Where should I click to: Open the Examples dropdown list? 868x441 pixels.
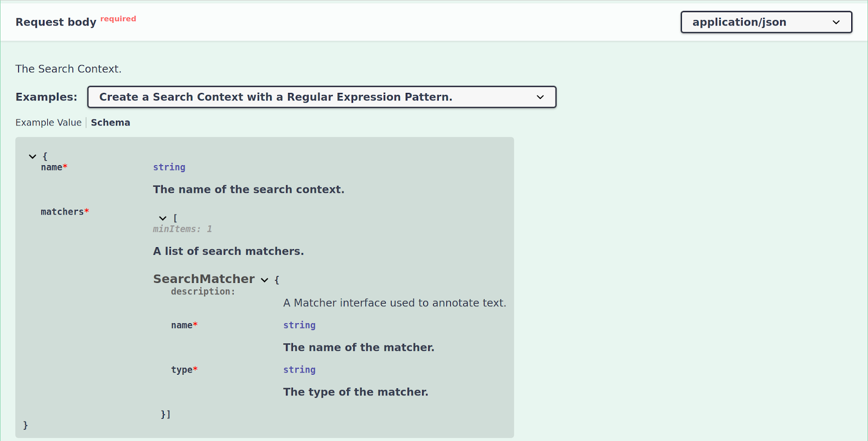(x=322, y=97)
